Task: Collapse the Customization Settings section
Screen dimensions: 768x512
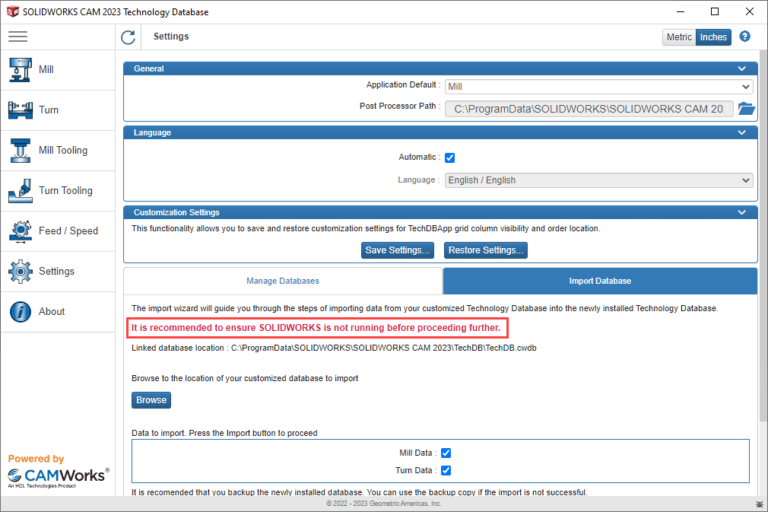Action: point(742,213)
